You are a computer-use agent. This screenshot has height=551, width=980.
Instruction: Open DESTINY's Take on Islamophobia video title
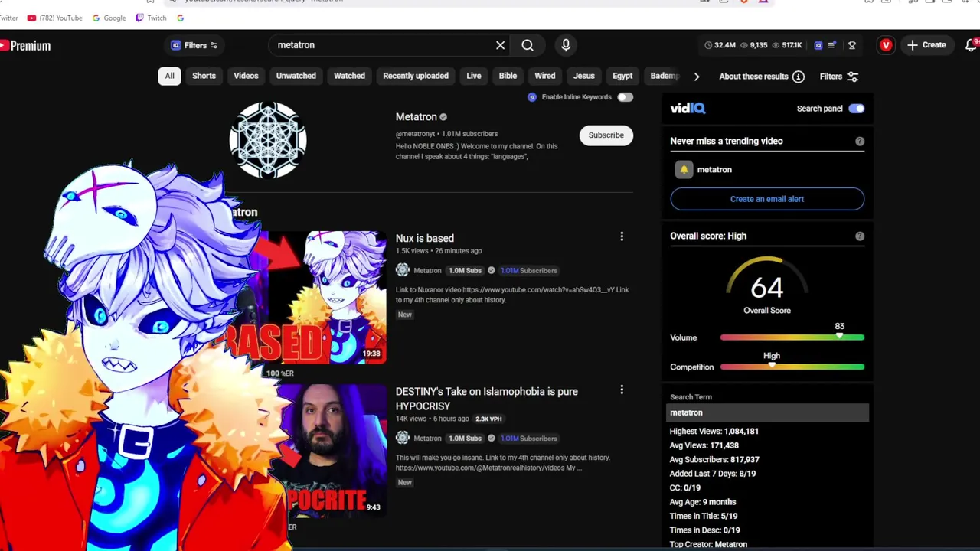tap(486, 399)
